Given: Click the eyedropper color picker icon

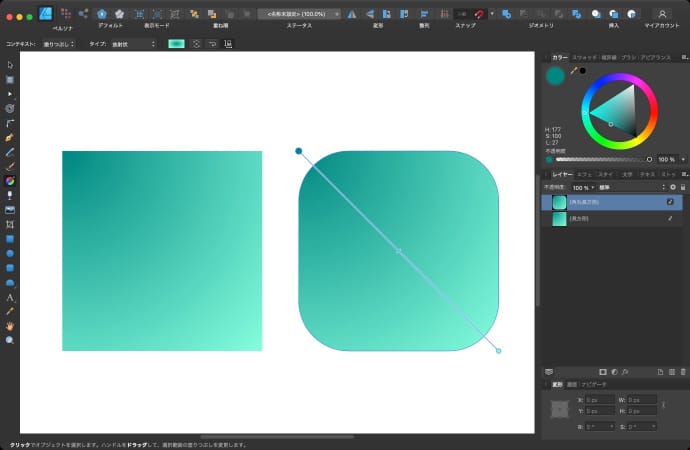Looking at the screenshot, I should (574, 71).
